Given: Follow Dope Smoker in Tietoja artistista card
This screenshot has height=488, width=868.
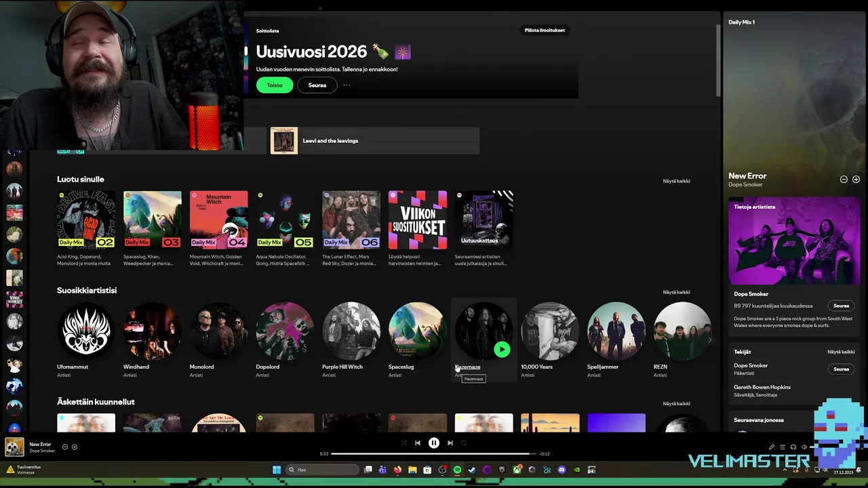Looking at the screenshot, I should tap(841, 306).
